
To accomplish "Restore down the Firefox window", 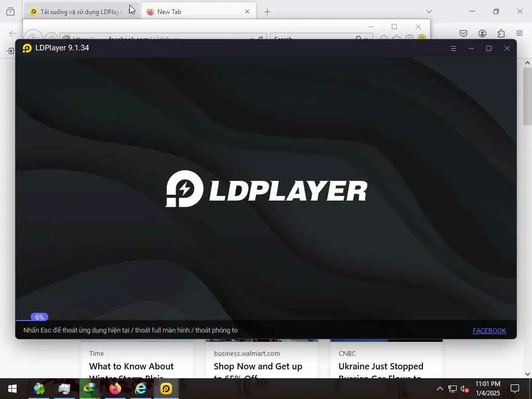I will [x=496, y=11].
